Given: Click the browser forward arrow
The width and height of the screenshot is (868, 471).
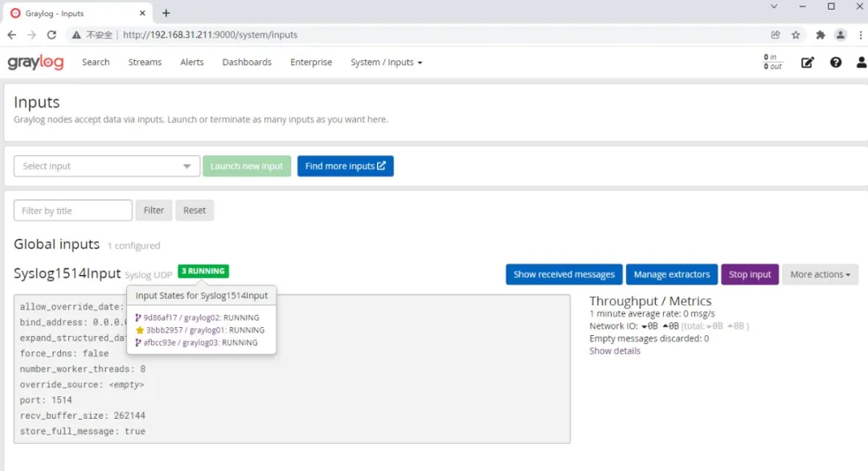Looking at the screenshot, I should [31, 35].
